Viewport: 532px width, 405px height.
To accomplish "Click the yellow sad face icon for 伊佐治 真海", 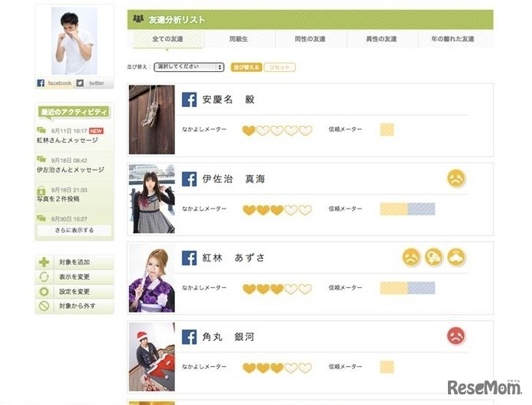I will 456,178.
